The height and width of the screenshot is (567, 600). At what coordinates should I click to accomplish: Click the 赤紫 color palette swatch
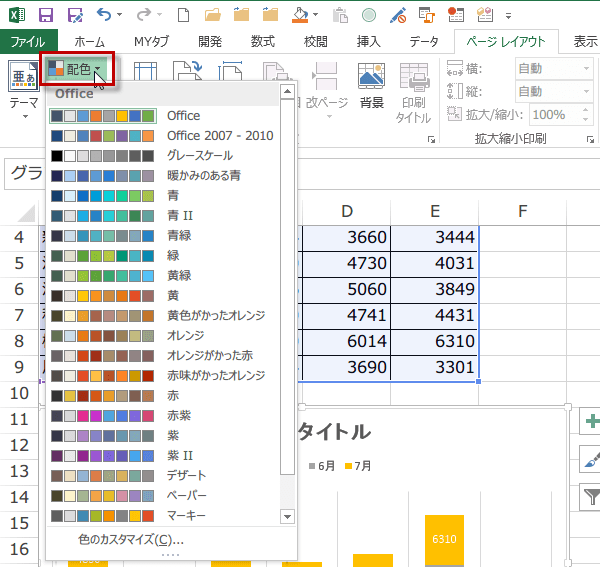[103, 415]
